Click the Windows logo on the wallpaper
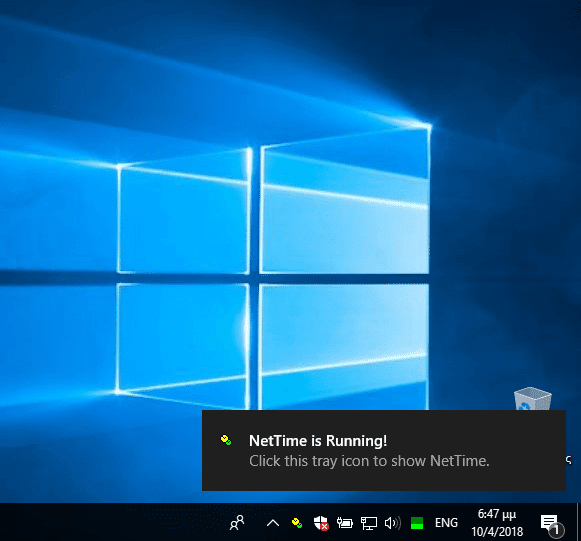 pos(273,274)
